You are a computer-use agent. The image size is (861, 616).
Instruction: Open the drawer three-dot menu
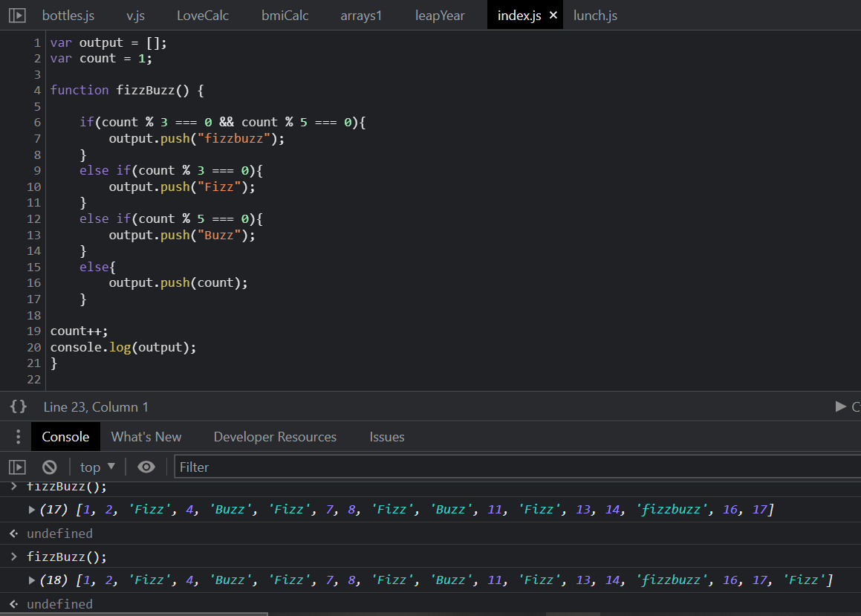[18, 436]
